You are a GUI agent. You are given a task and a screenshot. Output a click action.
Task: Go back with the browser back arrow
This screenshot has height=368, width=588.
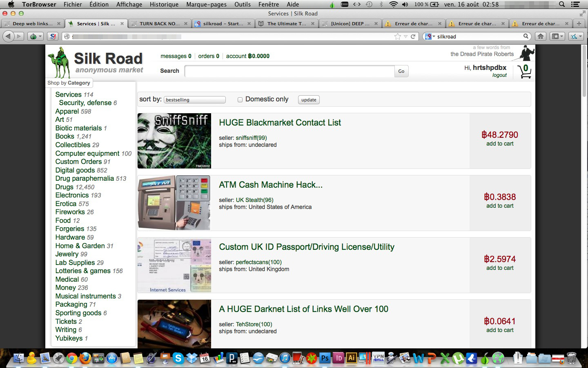(8, 36)
